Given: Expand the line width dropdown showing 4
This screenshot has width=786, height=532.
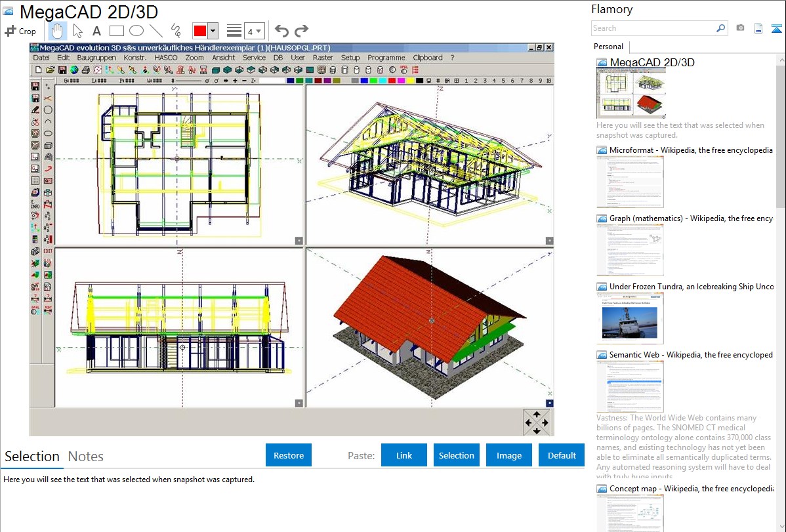Looking at the screenshot, I should click(x=255, y=31).
